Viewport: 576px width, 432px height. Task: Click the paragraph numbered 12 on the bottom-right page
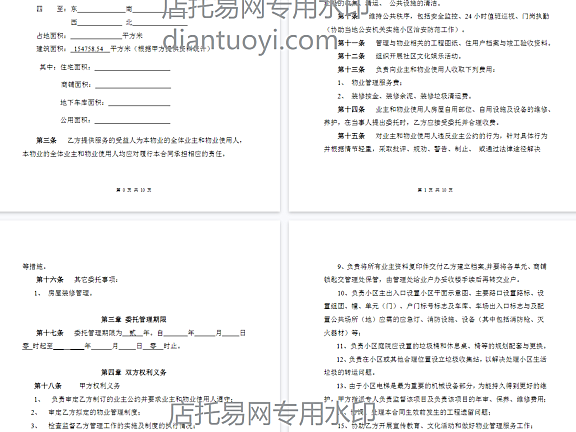coord(435,366)
